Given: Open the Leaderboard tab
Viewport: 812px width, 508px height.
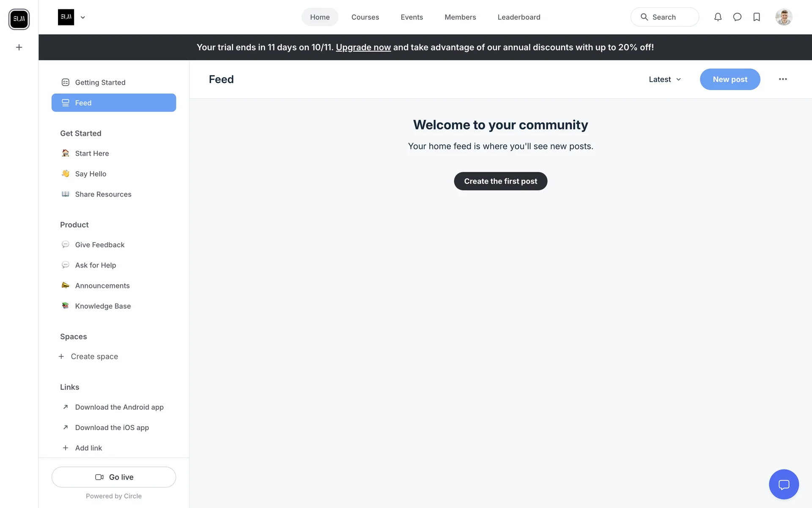Looking at the screenshot, I should point(518,17).
